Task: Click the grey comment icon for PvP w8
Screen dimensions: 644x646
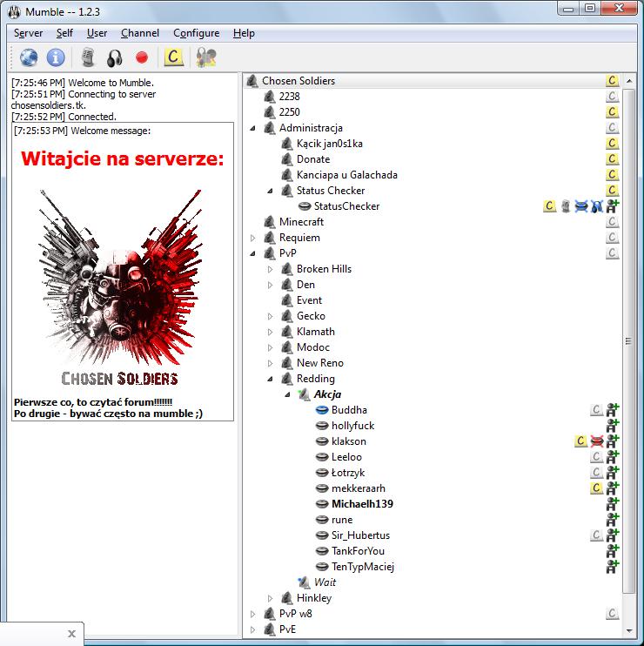Action: (x=613, y=613)
